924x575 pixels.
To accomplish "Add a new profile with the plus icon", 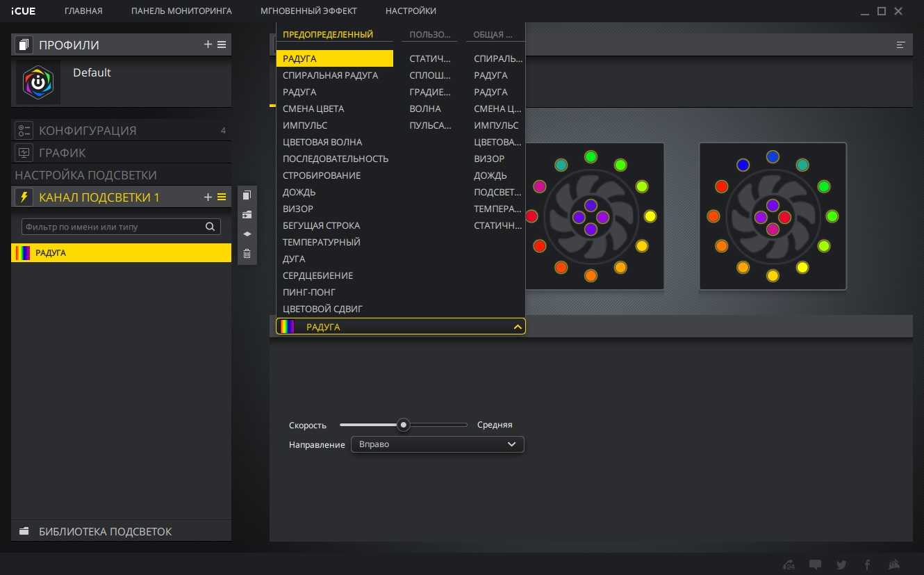I will (x=208, y=44).
